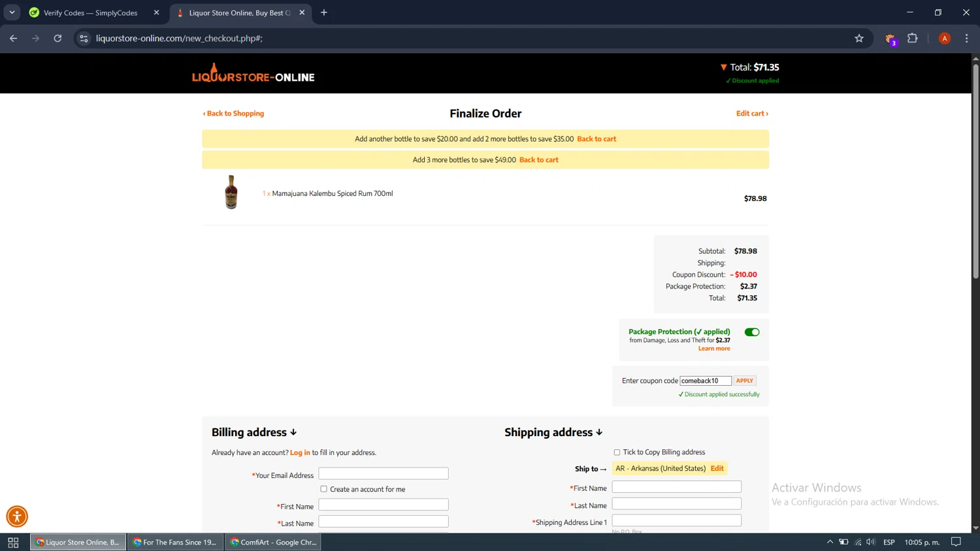Viewport: 980px width, 551px height.
Task: Open the Windows Task View icon
Action: (13, 543)
